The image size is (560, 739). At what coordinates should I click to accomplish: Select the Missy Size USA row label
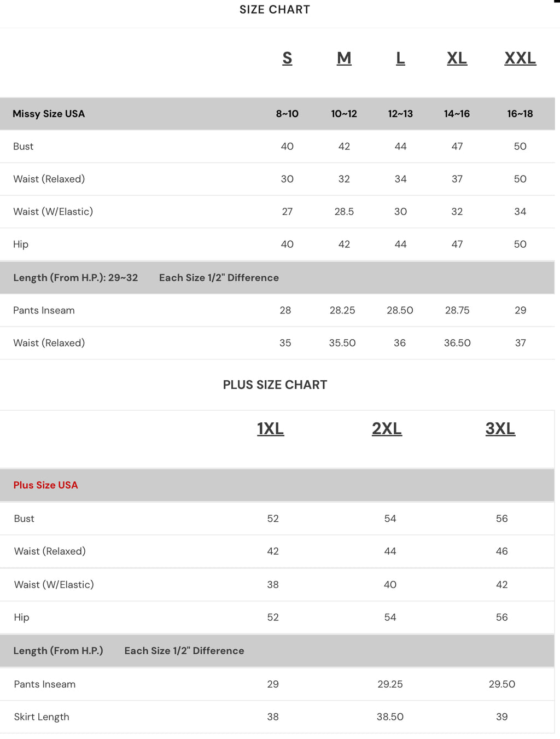[x=49, y=114]
